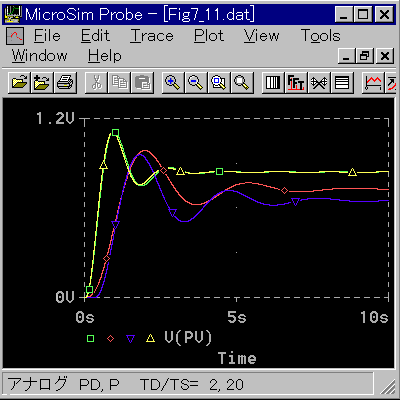Restore the inner Fig7_11.dat document window
400x400 pixels.
365,56
